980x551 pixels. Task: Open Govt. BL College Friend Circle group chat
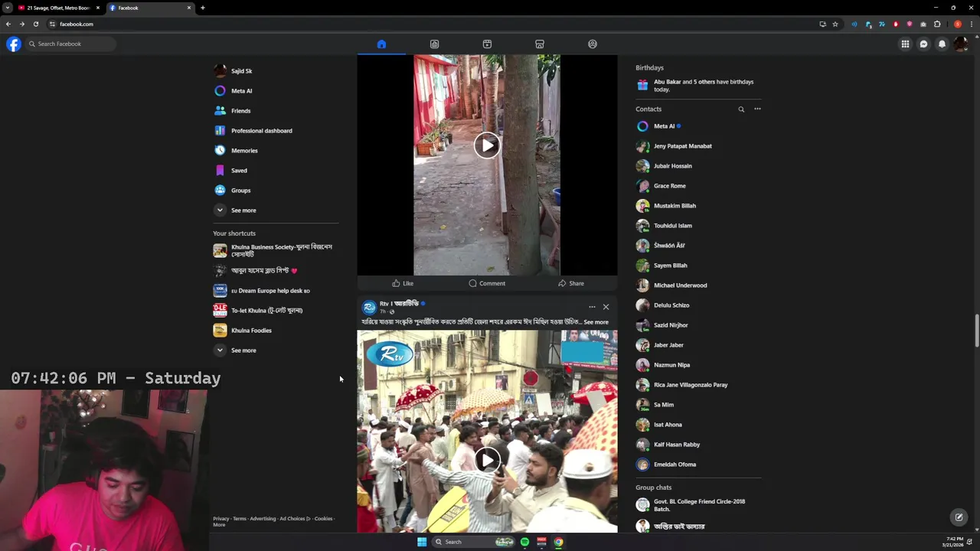[698, 505]
